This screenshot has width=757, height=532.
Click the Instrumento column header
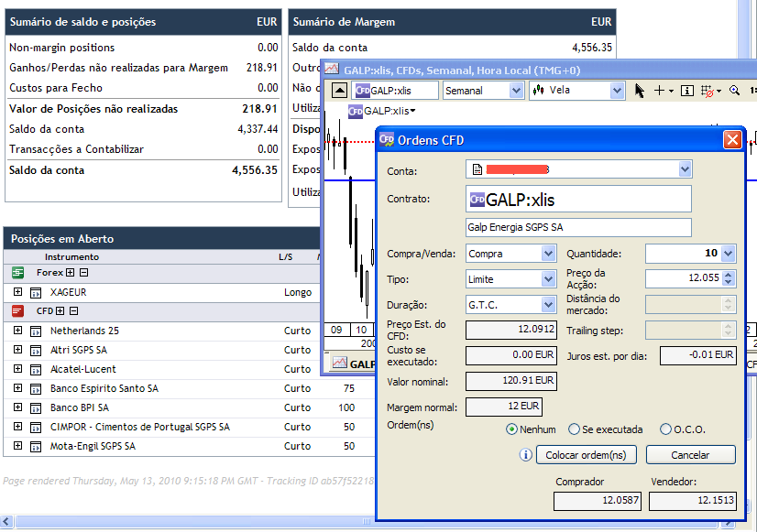tap(71, 257)
